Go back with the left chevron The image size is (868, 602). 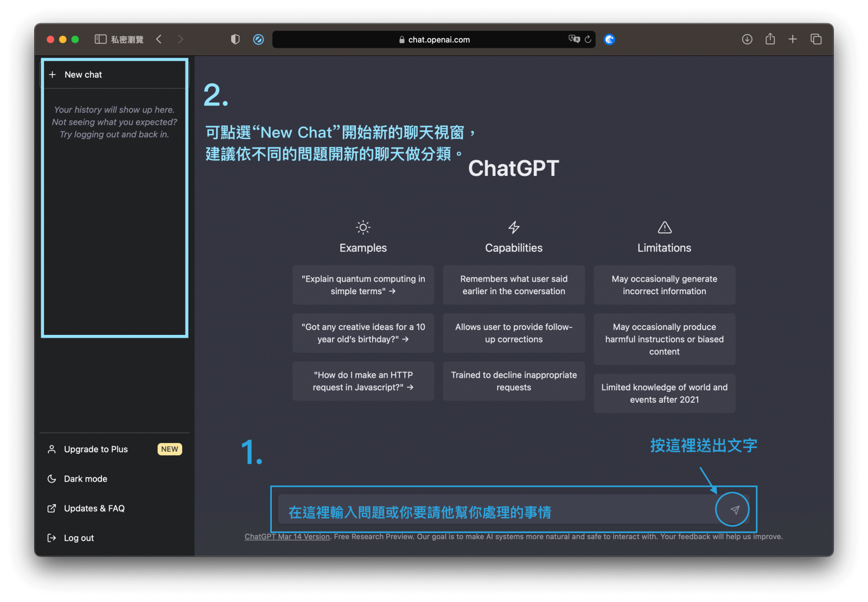coord(159,39)
